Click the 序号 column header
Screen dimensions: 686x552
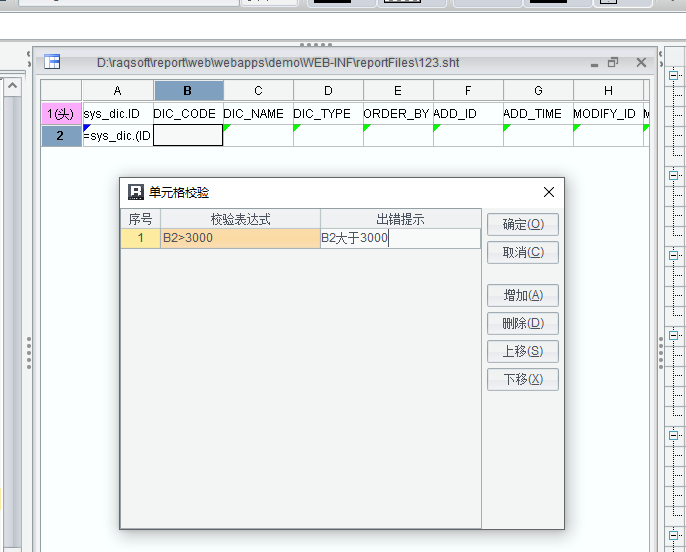140,219
